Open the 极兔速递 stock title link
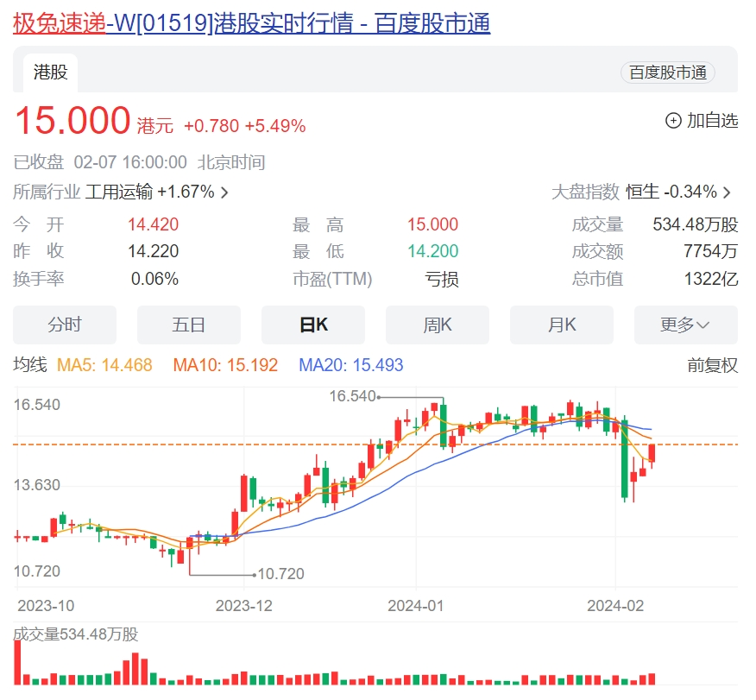Image resolution: width=756 pixels, height=700 pixels. click(59, 23)
